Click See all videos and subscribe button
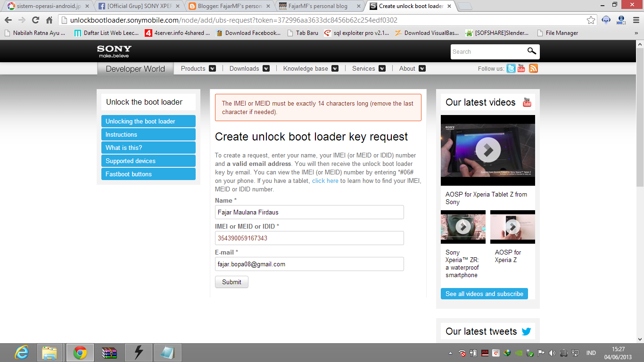The image size is (644, 362). click(484, 294)
